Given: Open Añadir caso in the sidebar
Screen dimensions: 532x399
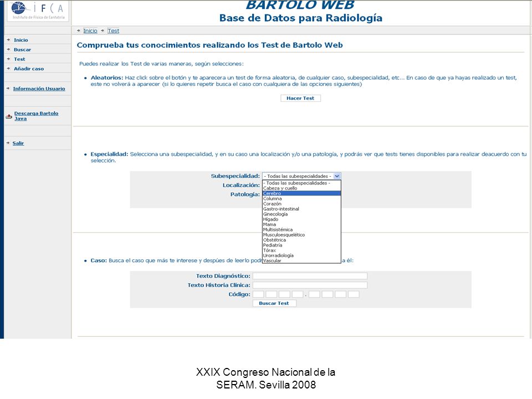Looking at the screenshot, I should pyautogui.click(x=29, y=69).
